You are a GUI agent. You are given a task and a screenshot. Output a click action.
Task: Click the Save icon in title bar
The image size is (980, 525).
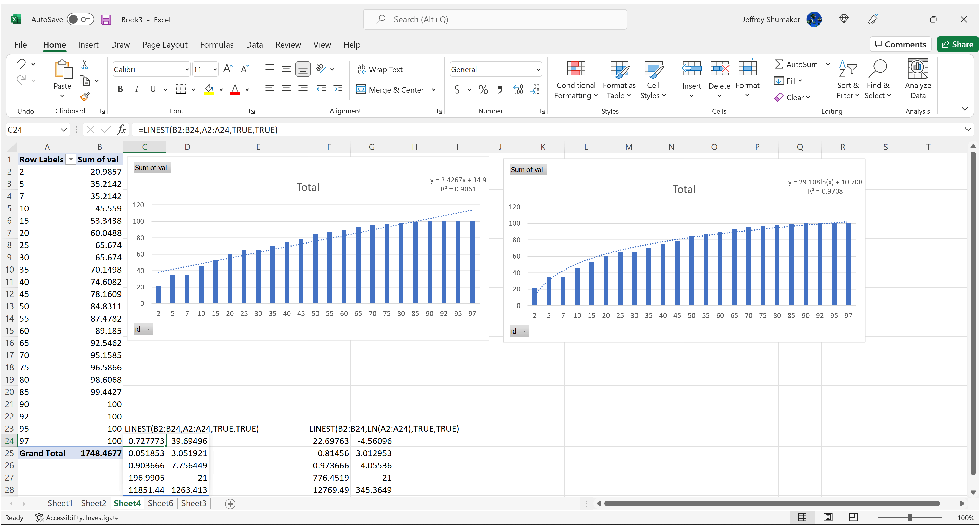[x=106, y=19]
